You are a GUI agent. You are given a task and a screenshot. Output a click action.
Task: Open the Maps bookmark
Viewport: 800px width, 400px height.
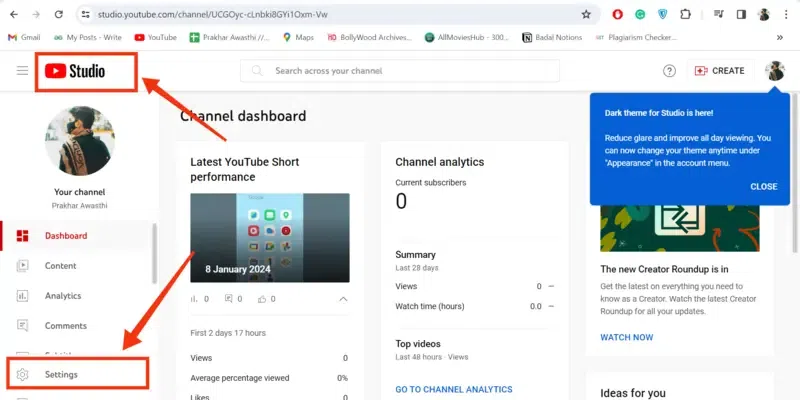tap(298, 37)
